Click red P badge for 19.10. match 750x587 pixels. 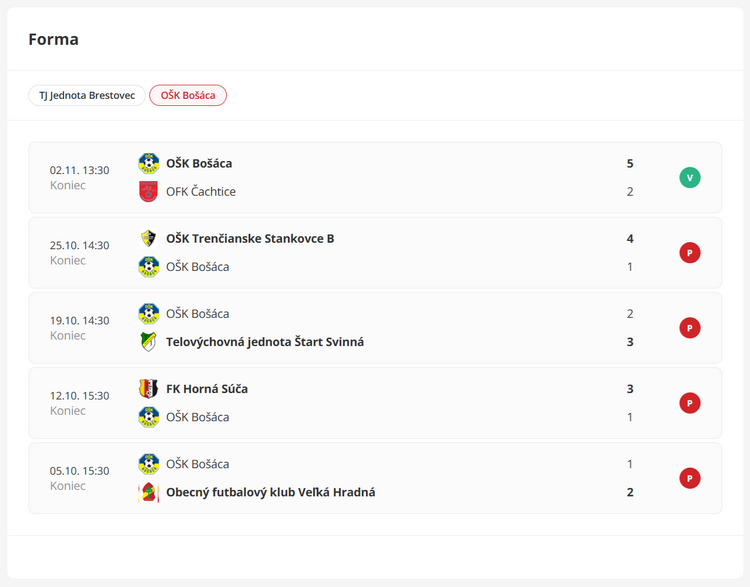pyautogui.click(x=690, y=328)
